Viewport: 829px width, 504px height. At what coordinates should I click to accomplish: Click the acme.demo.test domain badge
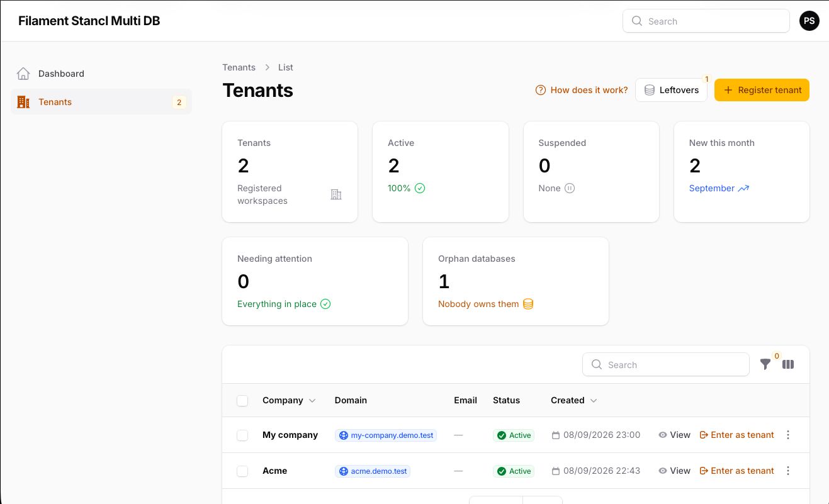[373, 471]
